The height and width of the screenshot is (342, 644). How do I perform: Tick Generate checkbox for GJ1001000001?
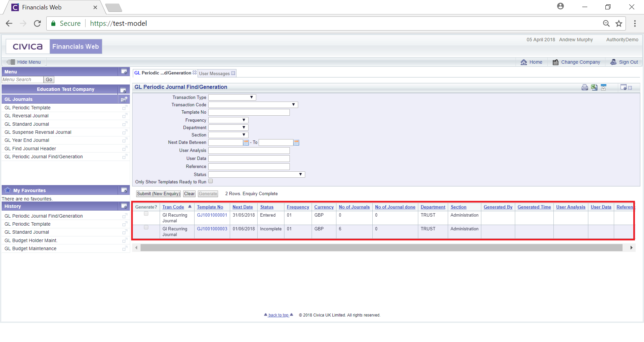point(146,214)
